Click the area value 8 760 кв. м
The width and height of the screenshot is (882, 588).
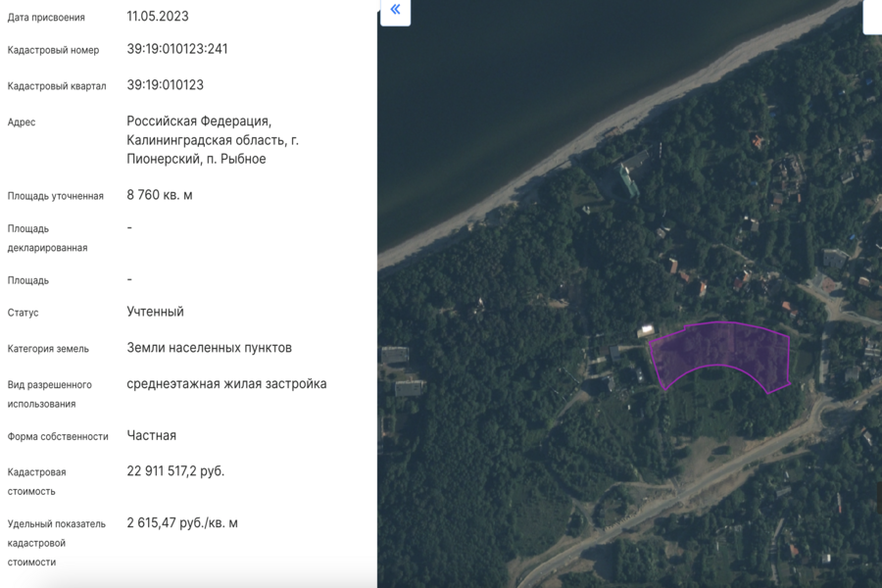click(160, 195)
